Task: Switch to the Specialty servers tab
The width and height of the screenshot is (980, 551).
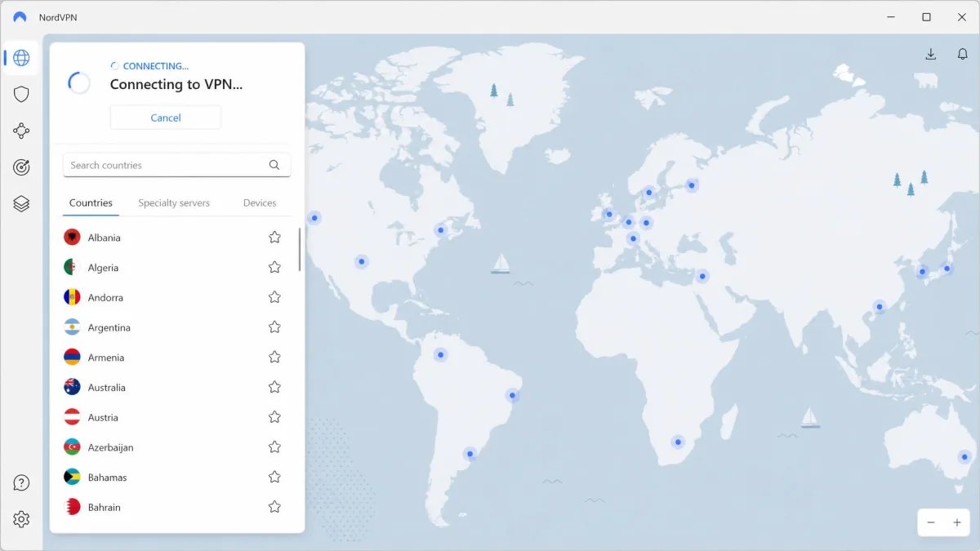Action: click(174, 202)
